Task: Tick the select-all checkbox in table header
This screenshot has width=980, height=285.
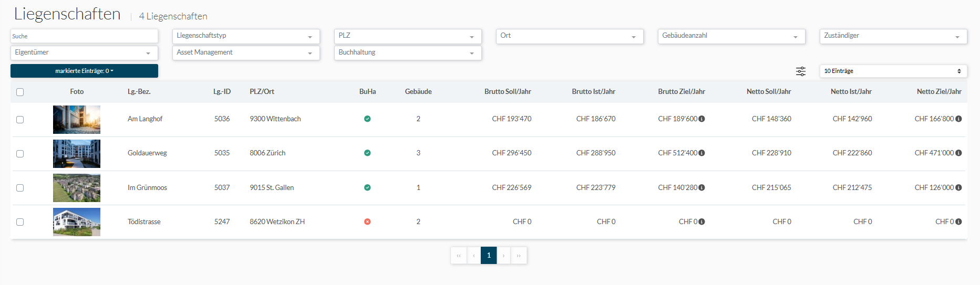Action: point(20,92)
